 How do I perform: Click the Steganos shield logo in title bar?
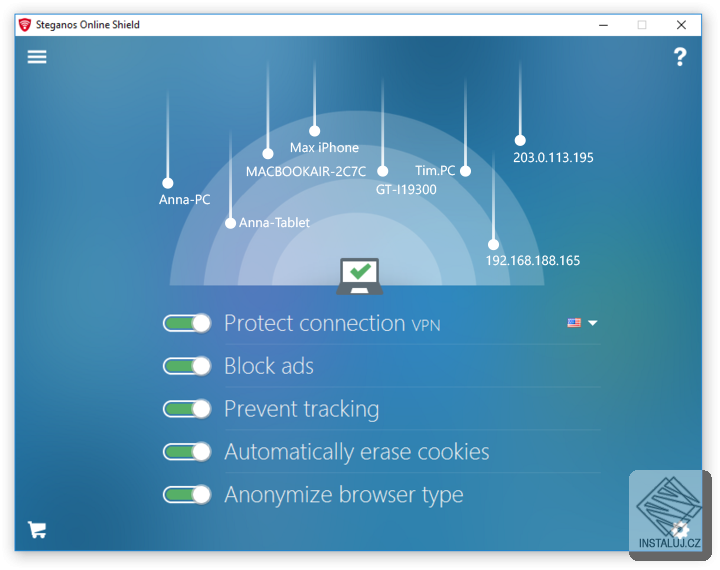click(25, 25)
